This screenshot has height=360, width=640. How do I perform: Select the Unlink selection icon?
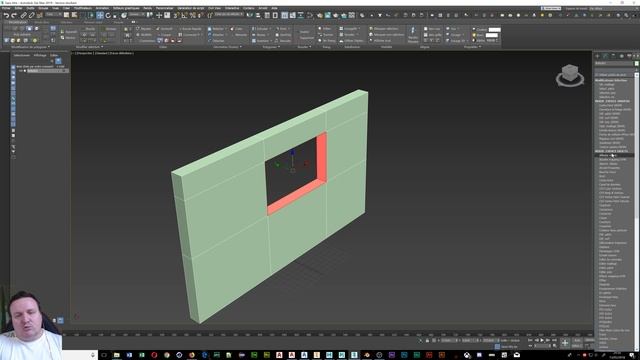point(31,15)
